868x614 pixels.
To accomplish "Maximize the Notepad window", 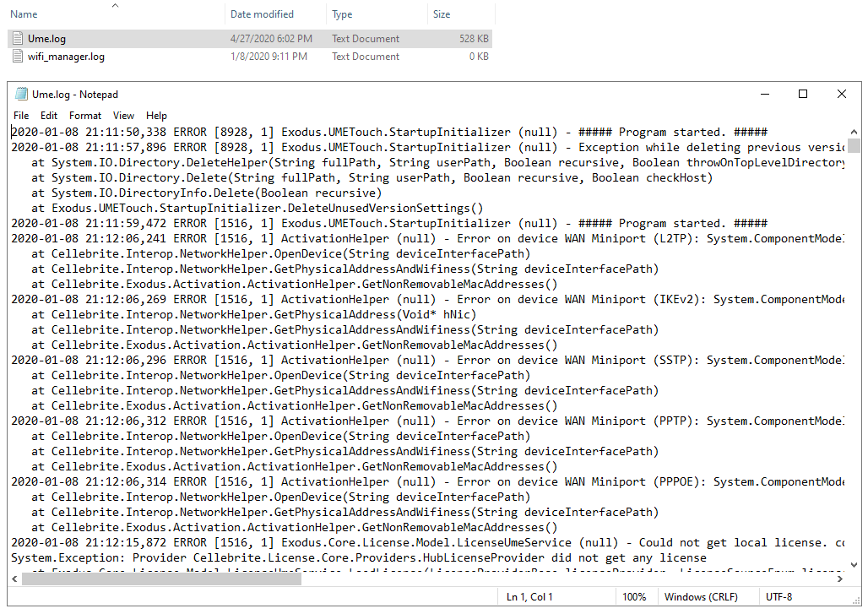I will [x=803, y=94].
